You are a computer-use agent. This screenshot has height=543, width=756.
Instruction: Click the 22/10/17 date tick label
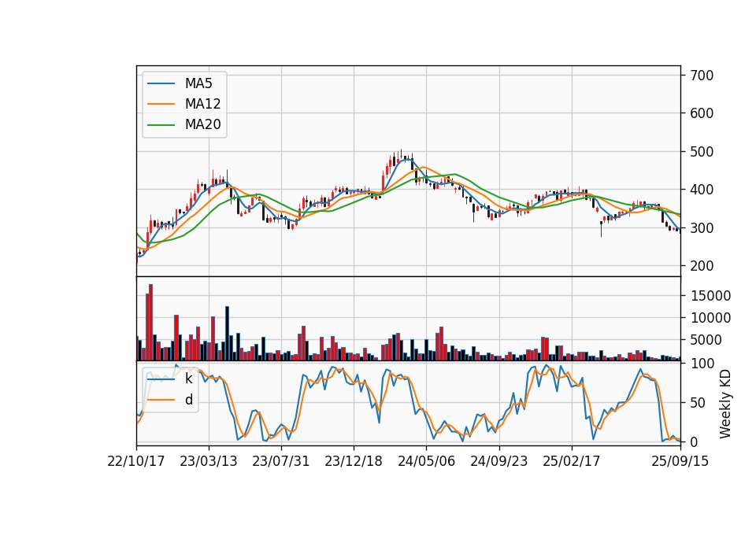click(x=136, y=461)
